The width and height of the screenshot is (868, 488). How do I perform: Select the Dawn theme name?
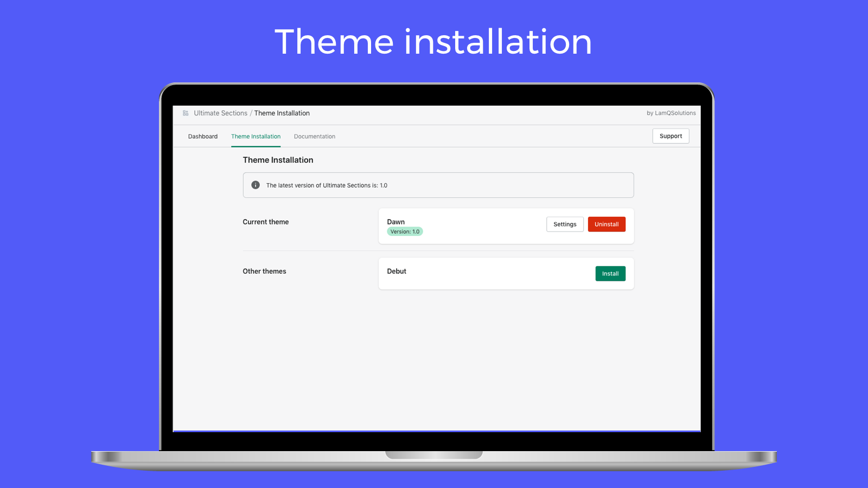click(x=396, y=221)
